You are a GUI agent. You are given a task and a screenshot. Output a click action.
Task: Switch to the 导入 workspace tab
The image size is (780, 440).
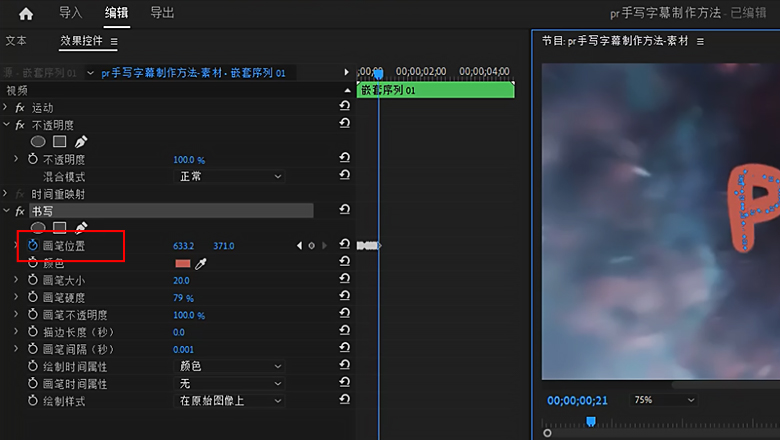70,13
